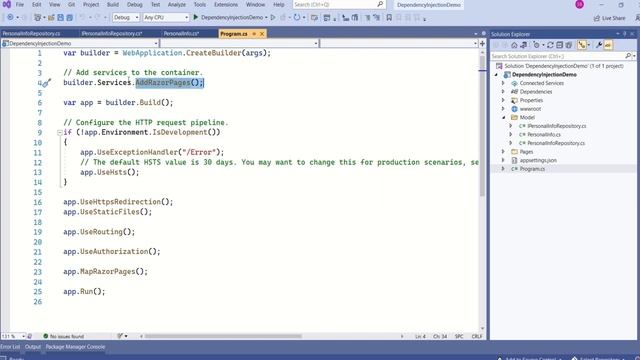
Task: Open the Extensions menu
Action: pyautogui.click(x=226, y=4)
